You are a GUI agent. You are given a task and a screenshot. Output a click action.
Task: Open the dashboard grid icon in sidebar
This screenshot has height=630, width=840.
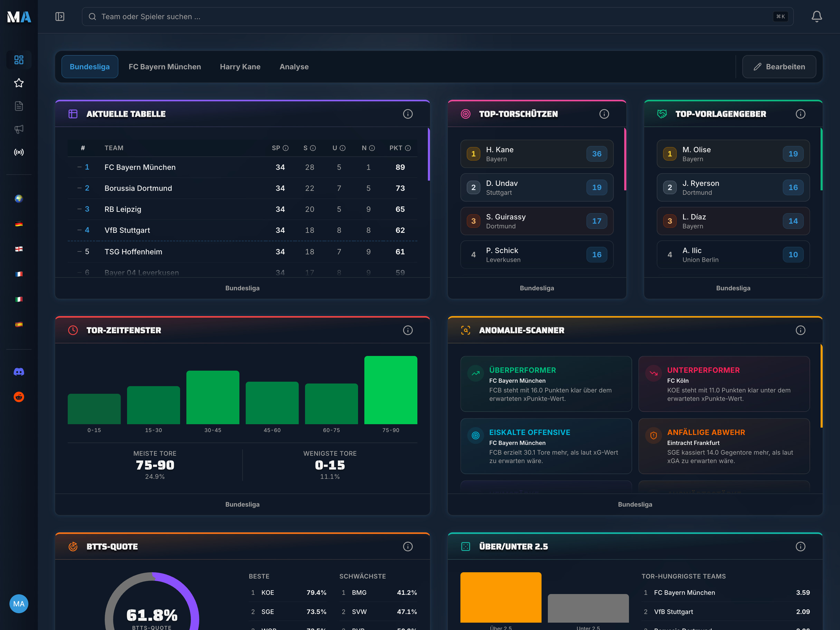(19, 60)
